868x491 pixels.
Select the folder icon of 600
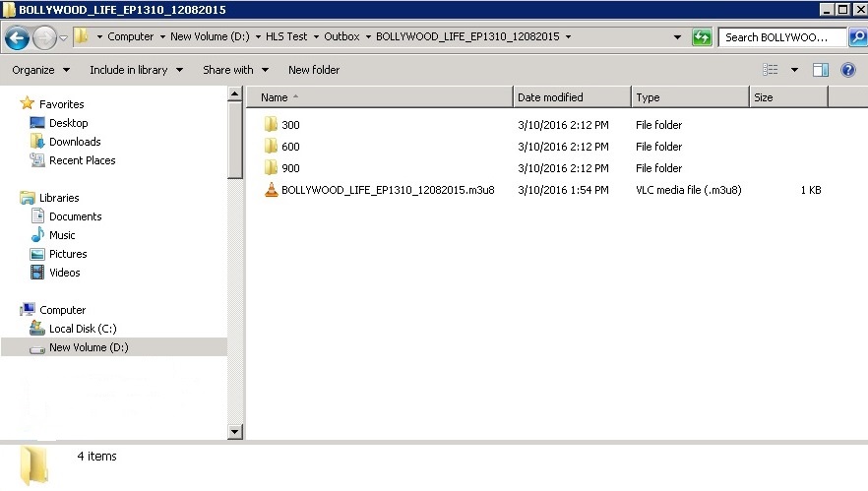click(x=270, y=146)
